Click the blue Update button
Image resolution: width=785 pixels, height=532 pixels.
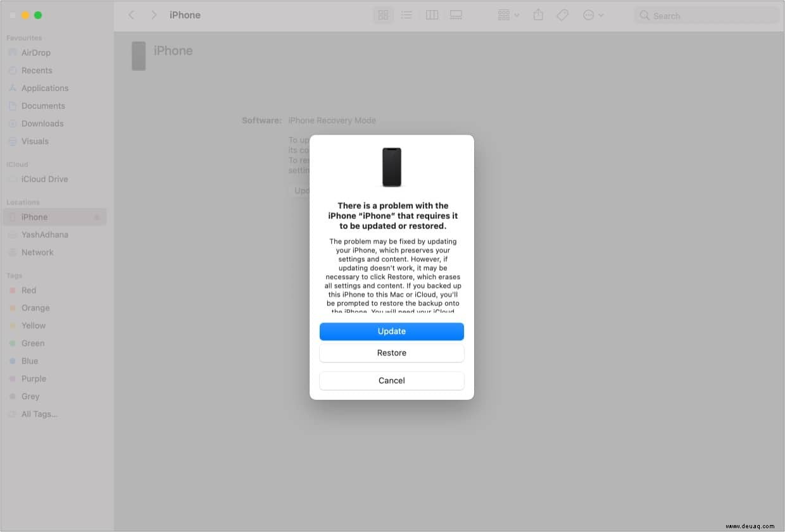point(391,331)
